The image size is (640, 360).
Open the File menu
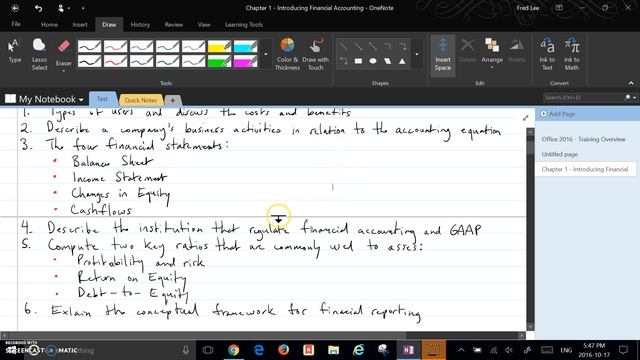(16, 24)
